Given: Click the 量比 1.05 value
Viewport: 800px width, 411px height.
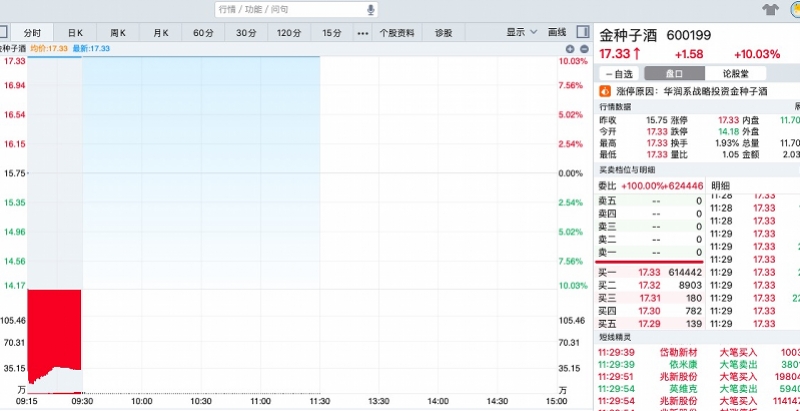Looking at the screenshot, I should tap(730, 155).
